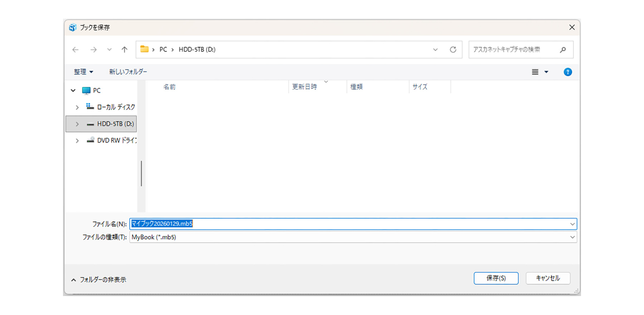This screenshot has width=644, height=315.
Task: Open the blue help icon
Action: click(568, 72)
